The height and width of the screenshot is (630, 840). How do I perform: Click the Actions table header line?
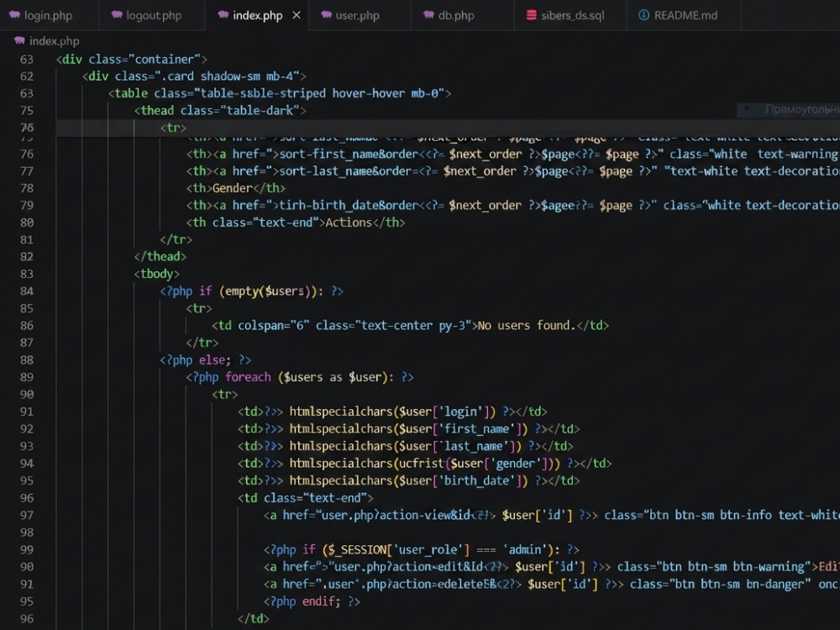(x=295, y=223)
